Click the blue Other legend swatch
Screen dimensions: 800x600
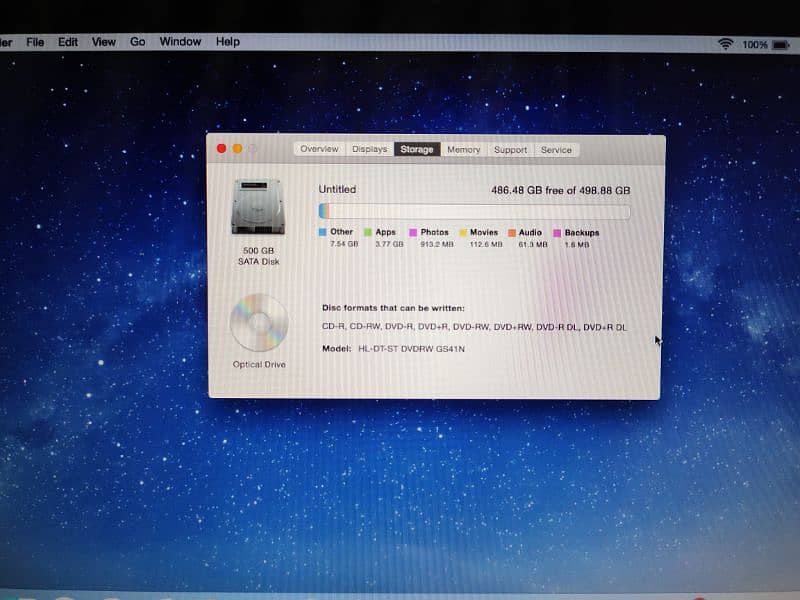point(323,233)
